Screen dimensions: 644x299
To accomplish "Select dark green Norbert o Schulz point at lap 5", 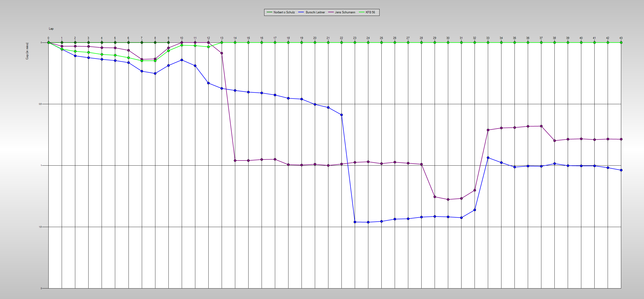I will (x=115, y=42).
